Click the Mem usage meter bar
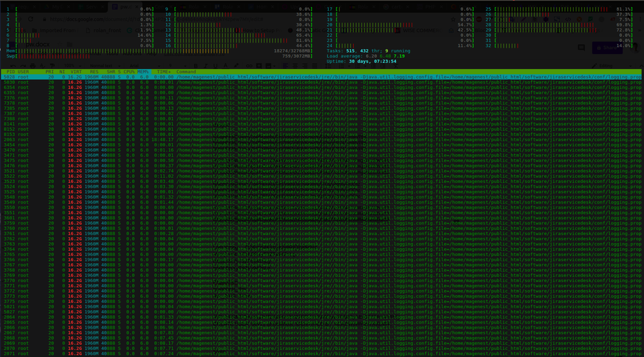 click(x=159, y=51)
